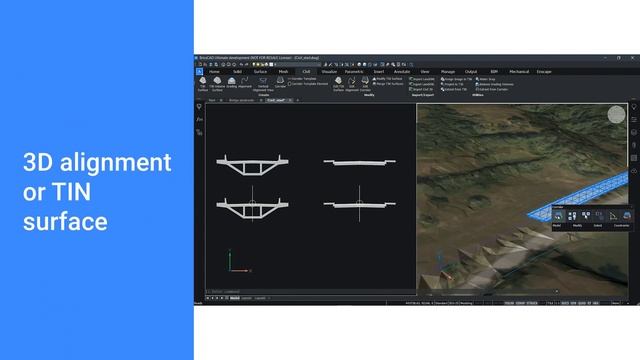
Task: Switch to the Layout2 tab
Action: (260, 298)
